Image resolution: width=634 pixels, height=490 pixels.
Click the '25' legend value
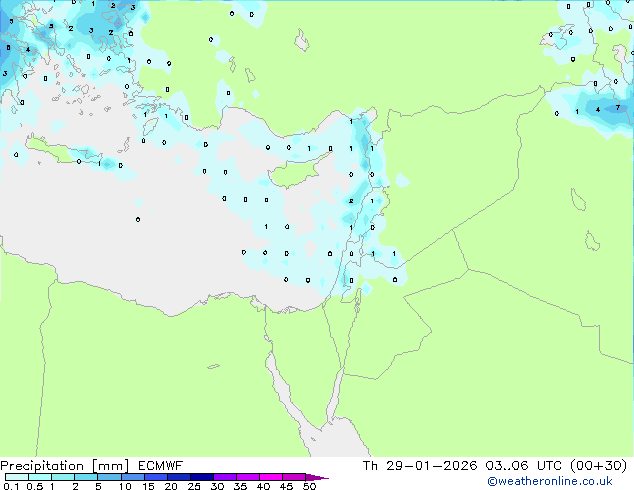(x=194, y=486)
